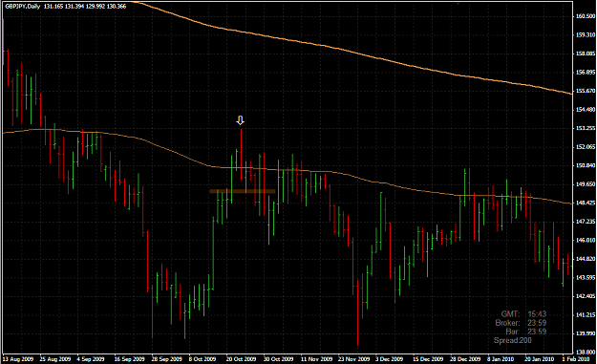
Task: Select the orange horizontal rectangle near 149.650
Action: pyautogui.click(x=243, y=191)
